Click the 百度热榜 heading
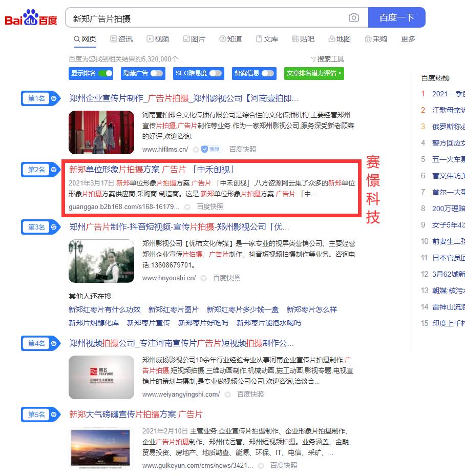Viewport: 465px width, 476px height. pyautogui.click(x=435, y=78)
